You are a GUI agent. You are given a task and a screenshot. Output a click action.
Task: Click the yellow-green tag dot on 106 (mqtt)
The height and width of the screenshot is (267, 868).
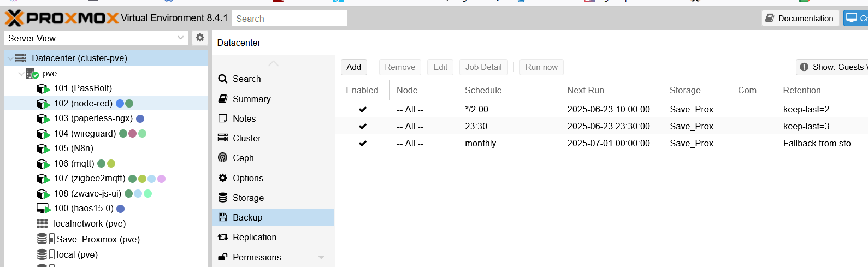111,163
